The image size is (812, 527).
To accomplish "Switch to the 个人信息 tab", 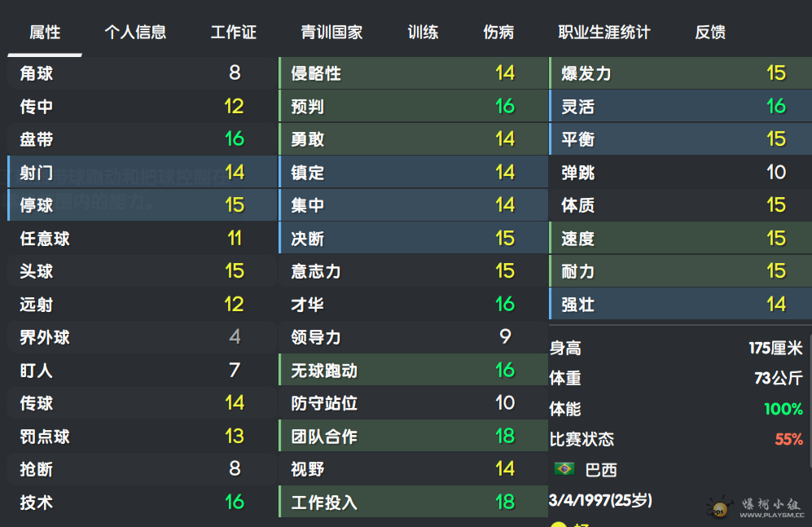I will click(x=135, y=32).
